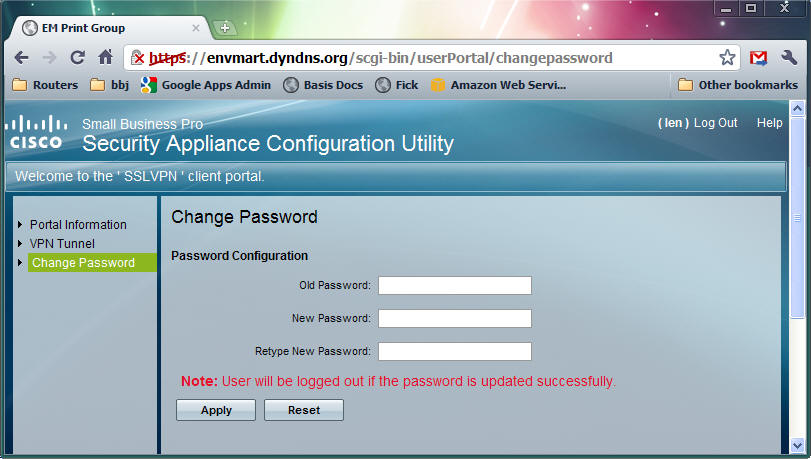The width and height of the screenshot is (811, 459).
Task: Select the Change Password sidebar item
Action: [83, 263]
